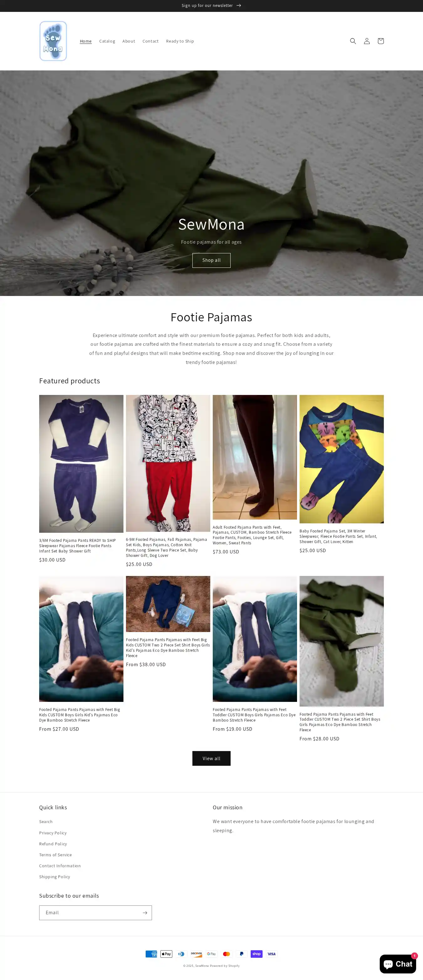Open the shopping cart icon
423x980 pixels.
pyautogui.click(x=380, y=41)
